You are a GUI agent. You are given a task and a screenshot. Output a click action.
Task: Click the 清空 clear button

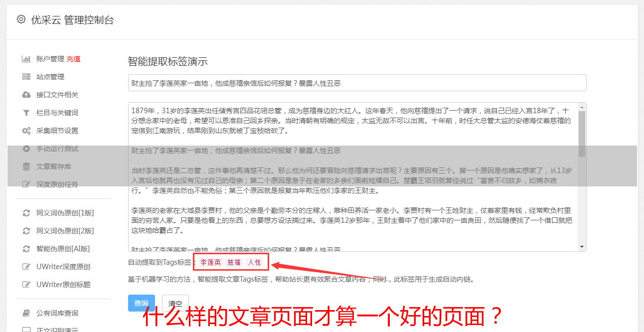[175, 303]
